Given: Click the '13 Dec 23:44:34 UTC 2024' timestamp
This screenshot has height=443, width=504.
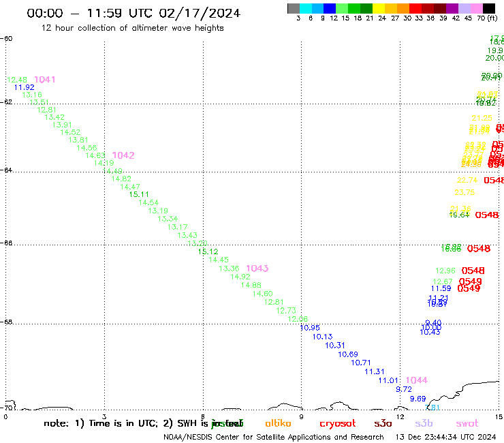Looking at the screenshot, I should click(x=445, y=438).
